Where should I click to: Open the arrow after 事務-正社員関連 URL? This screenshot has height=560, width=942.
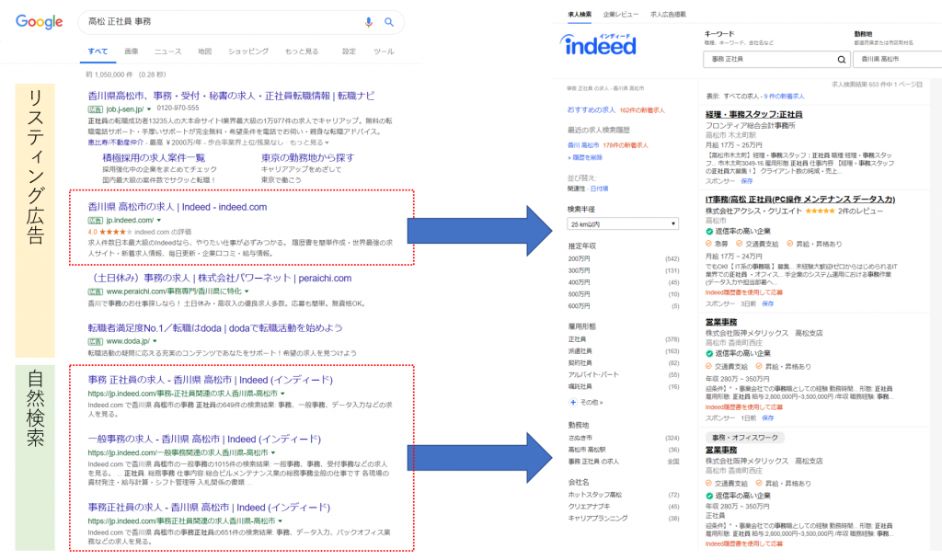pyautogui.click(x=282, y=394)
